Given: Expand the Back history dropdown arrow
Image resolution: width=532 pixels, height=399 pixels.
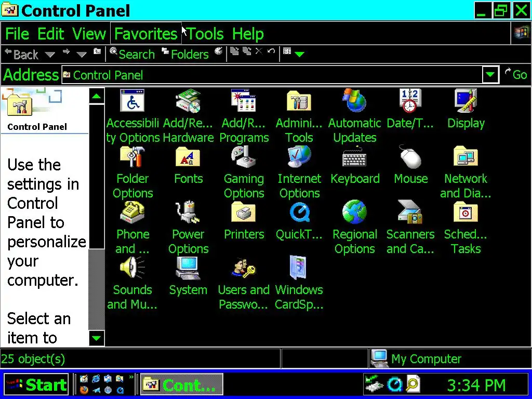Looking at the screenshot, I should click(50, 55).
